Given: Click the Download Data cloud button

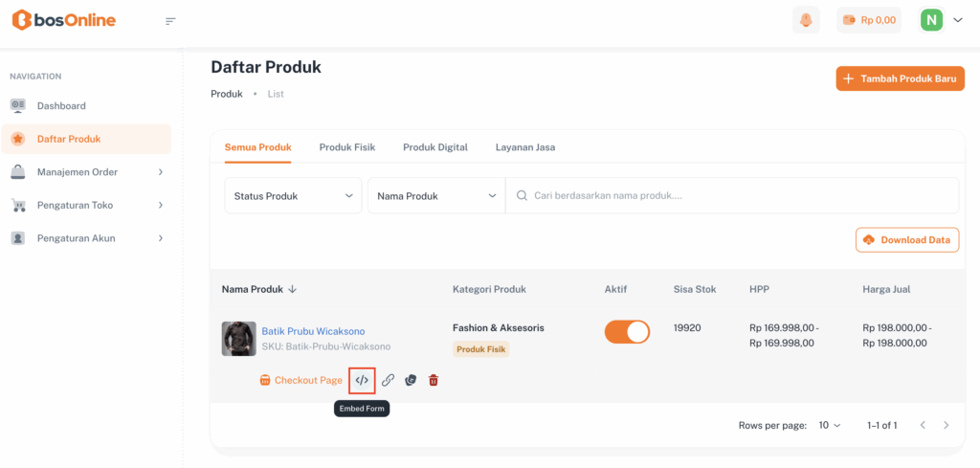Looking at the screenshot, I should click(906, 240).
